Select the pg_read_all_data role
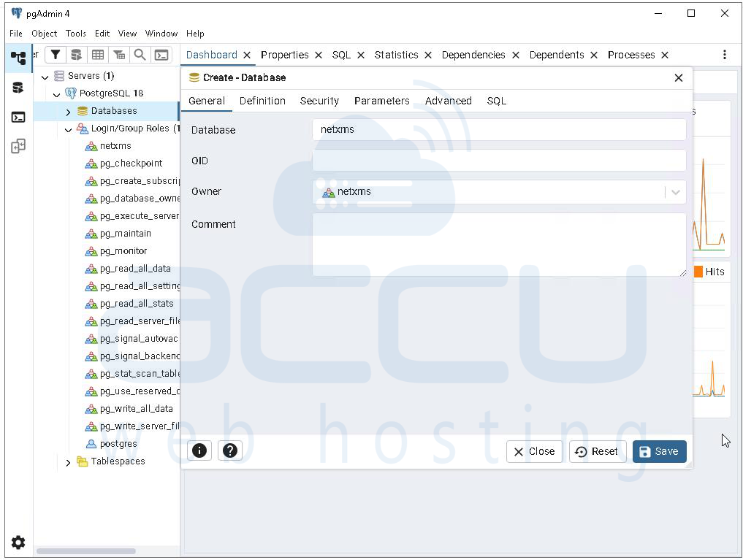 coord(135,269)
